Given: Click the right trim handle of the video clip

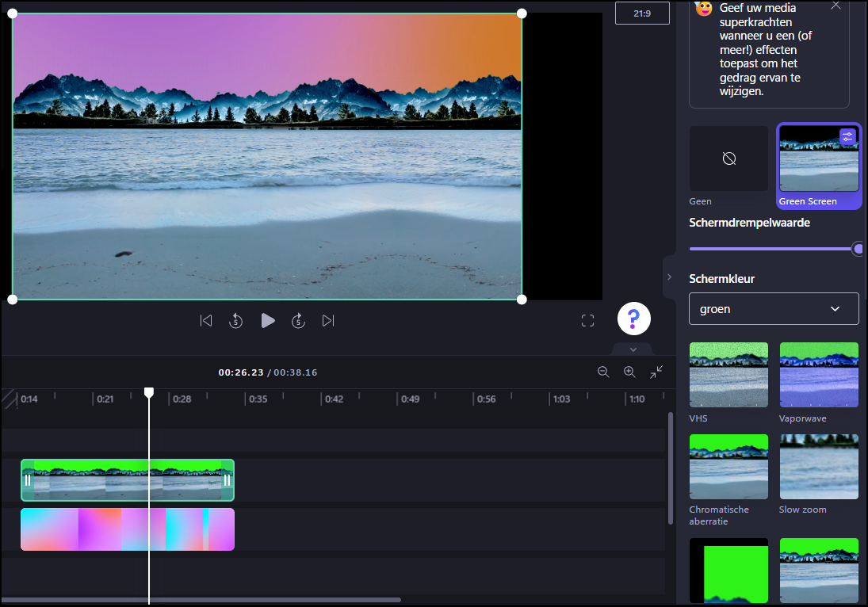Looking at the screenshot, I should click(x=227, y=480).
